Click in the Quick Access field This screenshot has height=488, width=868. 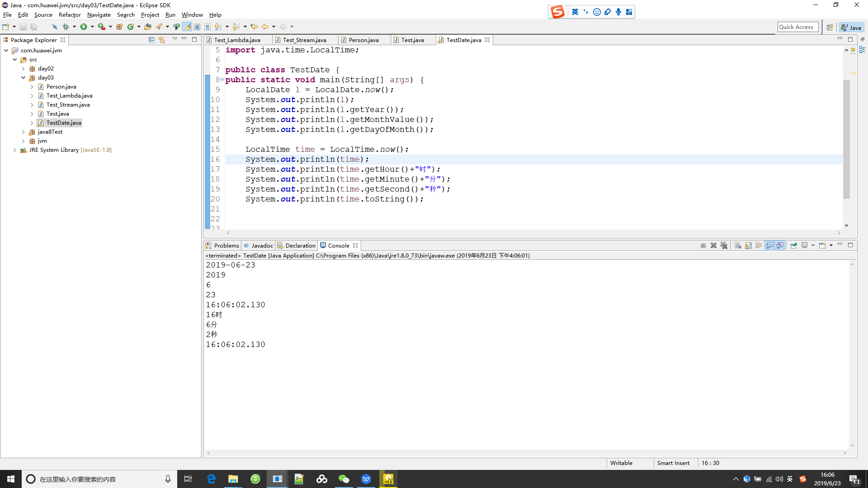(797, 27)
